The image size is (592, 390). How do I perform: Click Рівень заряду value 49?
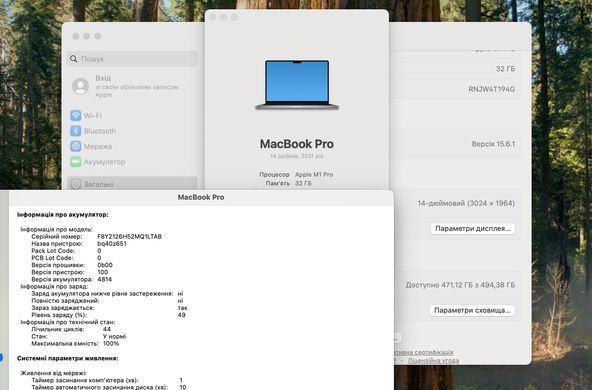point(182,315)
